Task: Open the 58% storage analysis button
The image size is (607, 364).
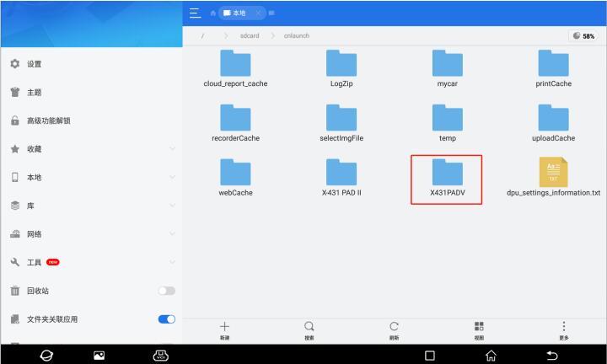Action: click(x=583, y=36)
